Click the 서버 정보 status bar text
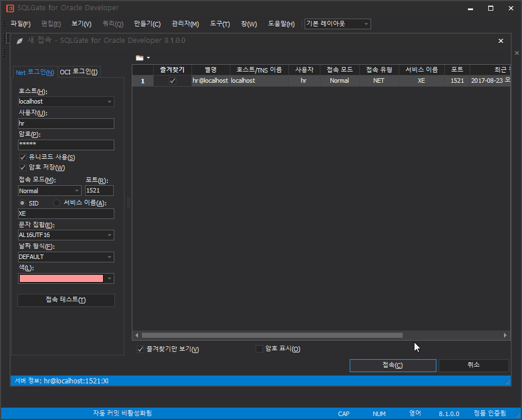The height and width of the screenshot is (420, 522). pyautogui.click(x=62, y=381)
